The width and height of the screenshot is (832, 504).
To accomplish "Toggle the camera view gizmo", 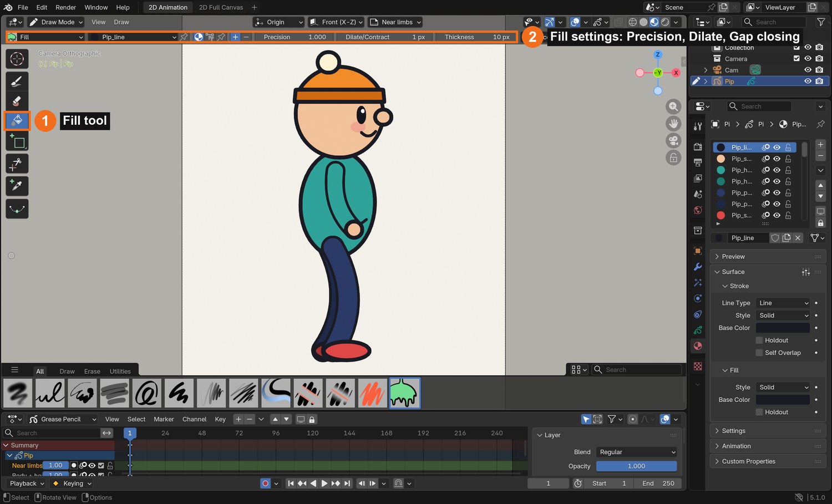I will (673, 140).
